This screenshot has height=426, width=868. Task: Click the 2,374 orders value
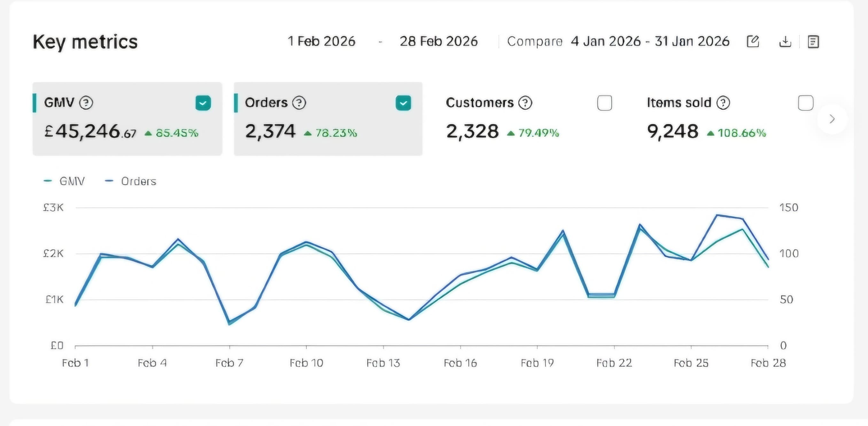[x=270, y=131]
